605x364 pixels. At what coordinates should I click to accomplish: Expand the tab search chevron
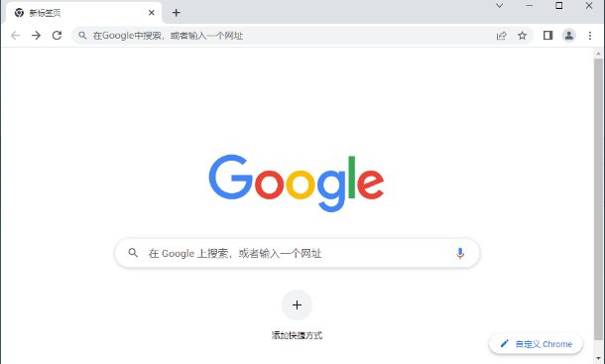pos(499,5)
